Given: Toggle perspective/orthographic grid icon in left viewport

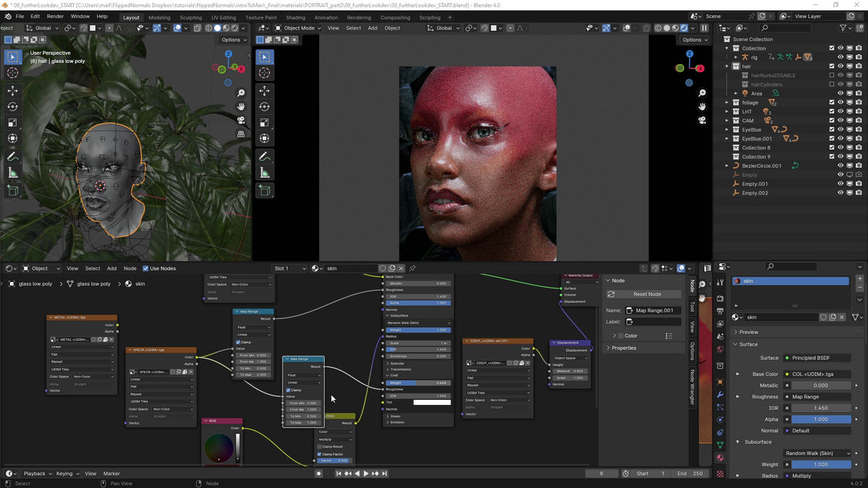Looking at the screenshot, I should (241, 134).
